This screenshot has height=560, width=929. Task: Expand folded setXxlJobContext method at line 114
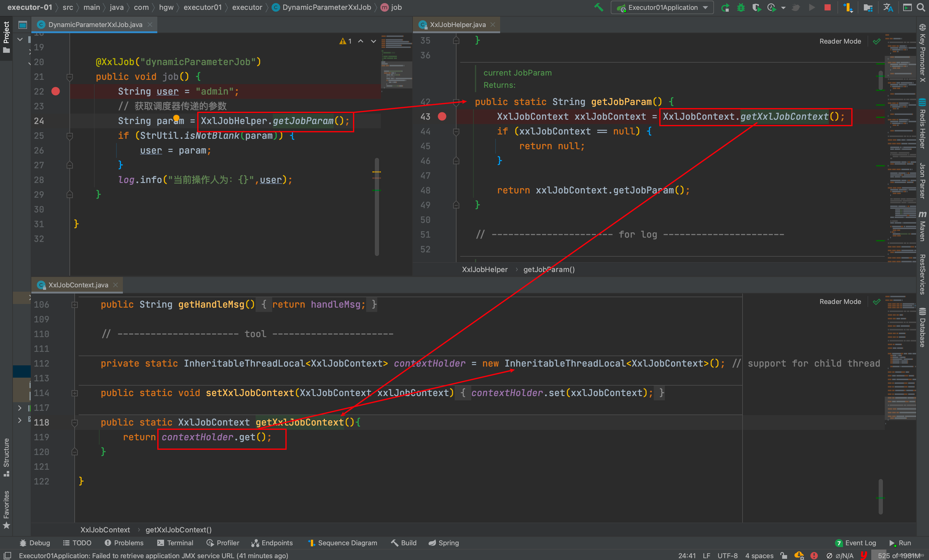click(75, 393)
